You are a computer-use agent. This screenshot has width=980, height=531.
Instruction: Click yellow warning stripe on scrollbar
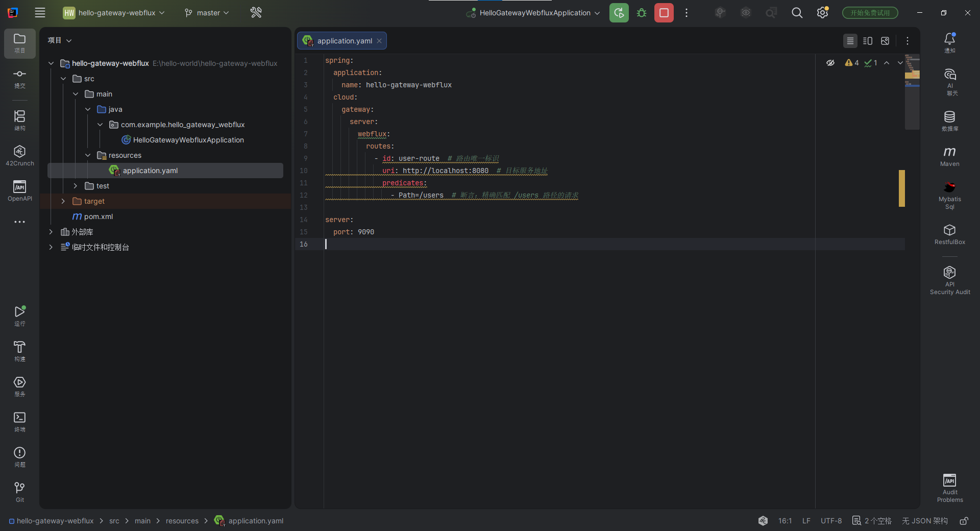(902, 188)
